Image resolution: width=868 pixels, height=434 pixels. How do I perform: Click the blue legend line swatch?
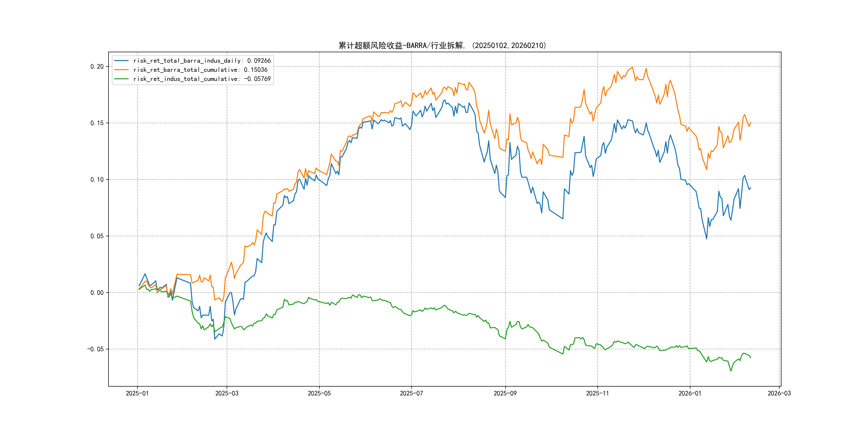coord(121,61)
